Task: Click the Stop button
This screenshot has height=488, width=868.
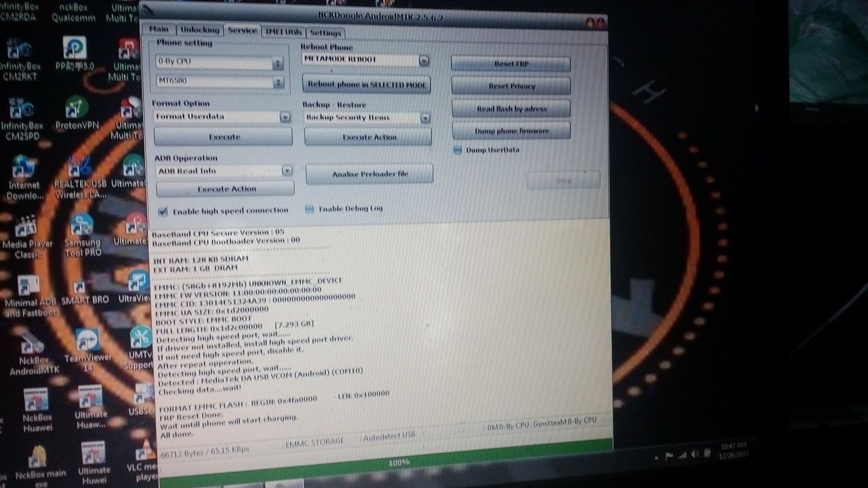Action: coord(564,180)
